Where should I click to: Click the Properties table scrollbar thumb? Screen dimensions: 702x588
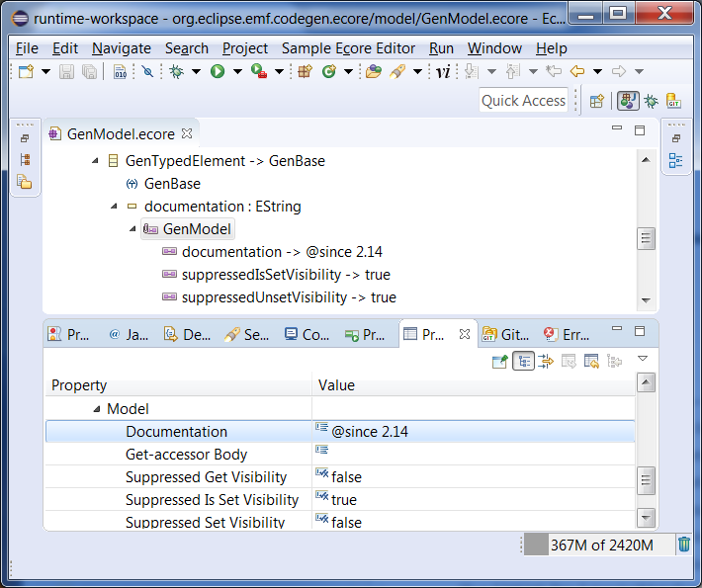click(646, 480)
